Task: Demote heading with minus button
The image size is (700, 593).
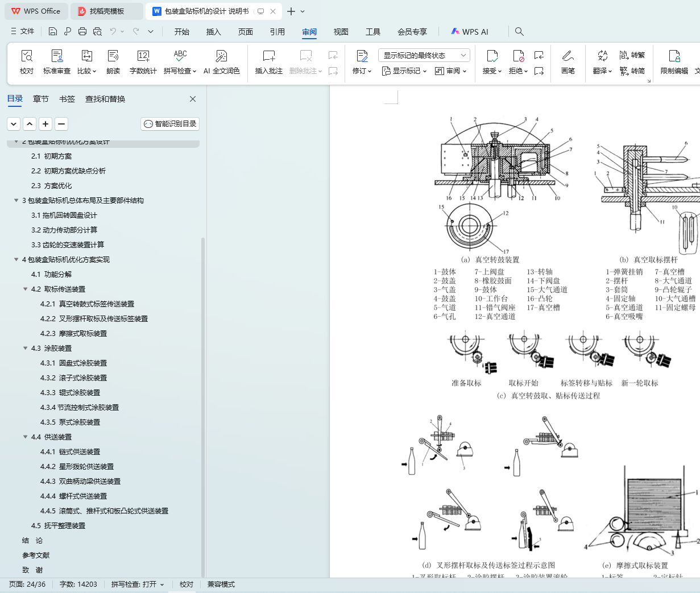Action: (61, 123)
